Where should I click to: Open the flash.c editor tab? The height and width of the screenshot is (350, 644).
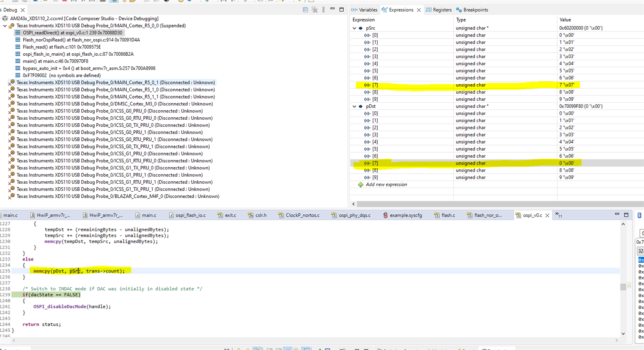pyautogui.click(x=445, y=215)
